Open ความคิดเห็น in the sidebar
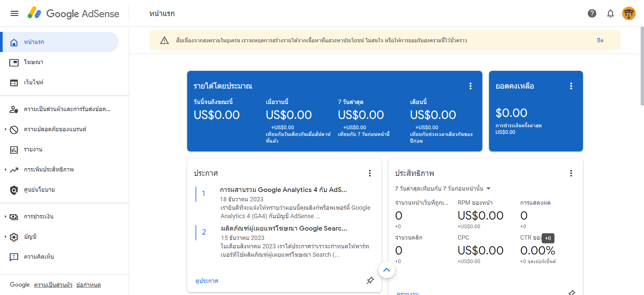Viewport: 644px width, 295px height. [59, 257]
